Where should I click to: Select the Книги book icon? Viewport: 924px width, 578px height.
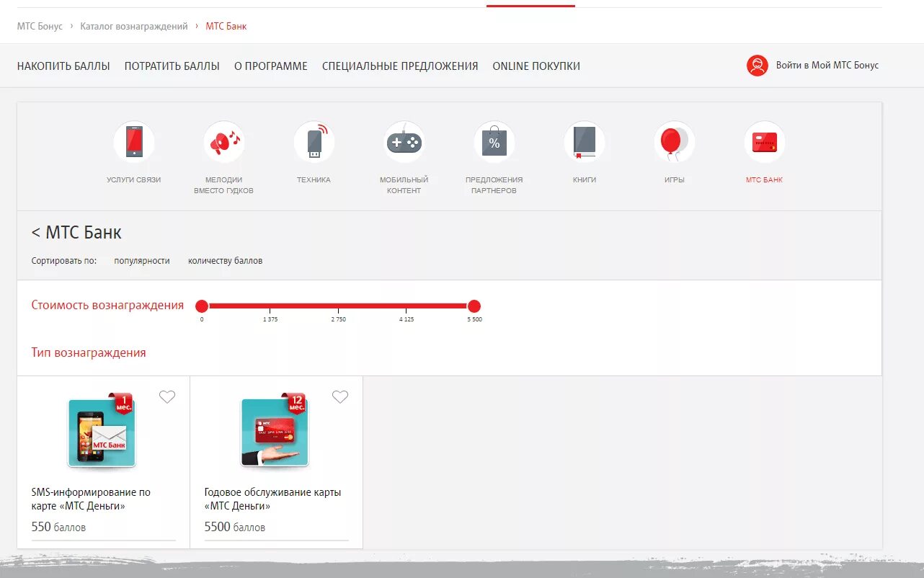pyautogui.click(x=585, y=141)
